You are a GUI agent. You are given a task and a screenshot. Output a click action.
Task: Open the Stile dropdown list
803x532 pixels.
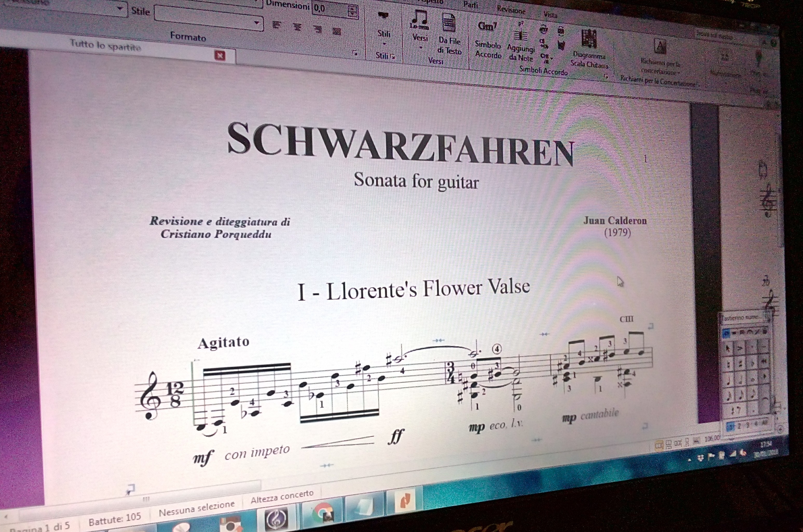coord(257,23)
